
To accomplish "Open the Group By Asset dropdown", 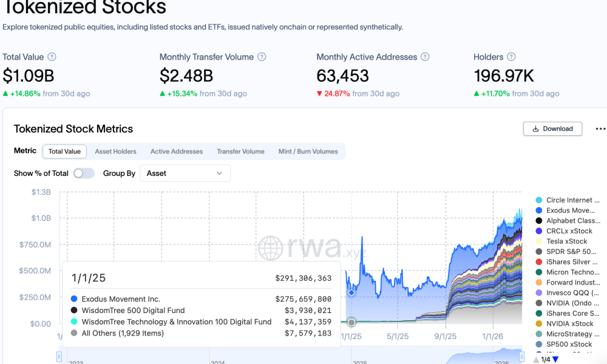I will point(185,174).
